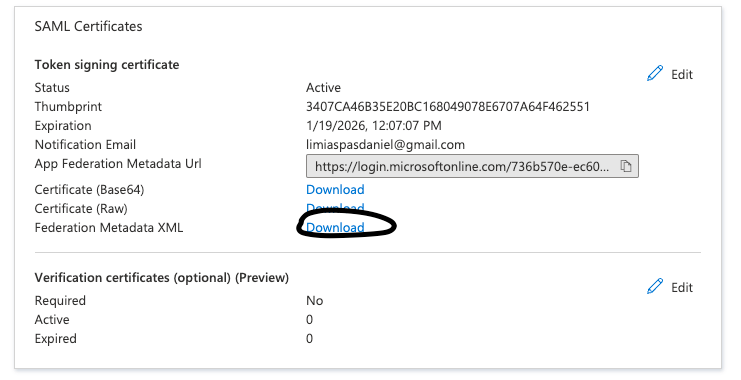741x380 pixels.
Task: Edit the Token signing certificate
Action: click(x=670, y=74)
